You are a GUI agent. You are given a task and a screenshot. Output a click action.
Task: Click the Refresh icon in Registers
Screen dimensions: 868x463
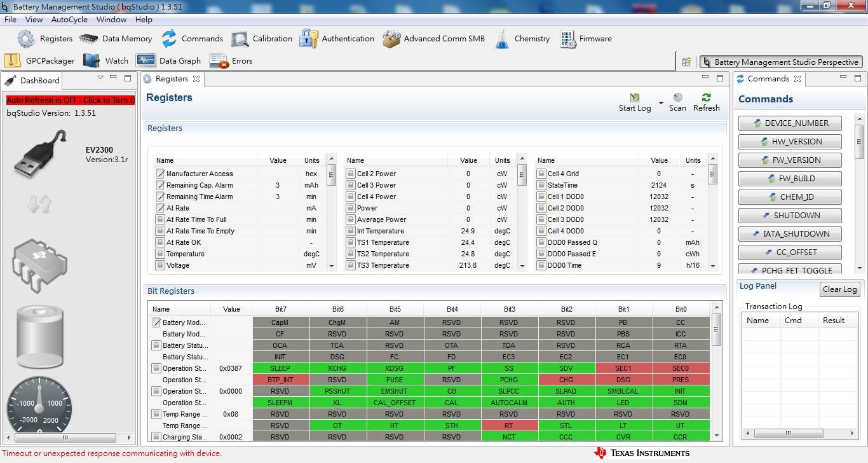pyautogui.click(x=706, y=97)
